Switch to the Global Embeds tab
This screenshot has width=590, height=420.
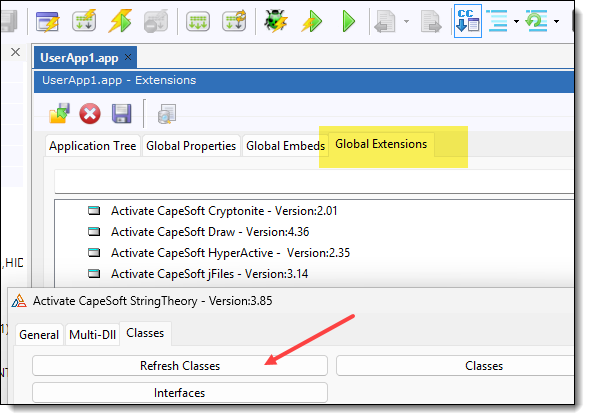point(286,146)
